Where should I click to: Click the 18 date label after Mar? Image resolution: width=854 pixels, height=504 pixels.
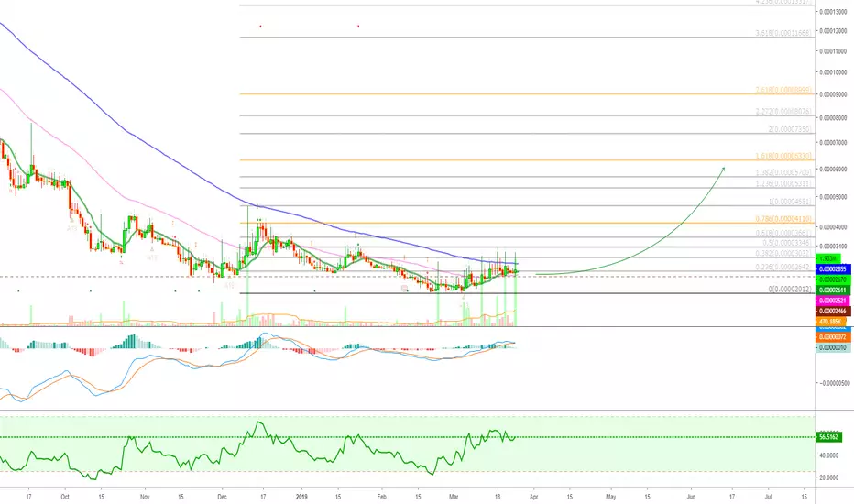pyautogui.click(x=498, y=497)
